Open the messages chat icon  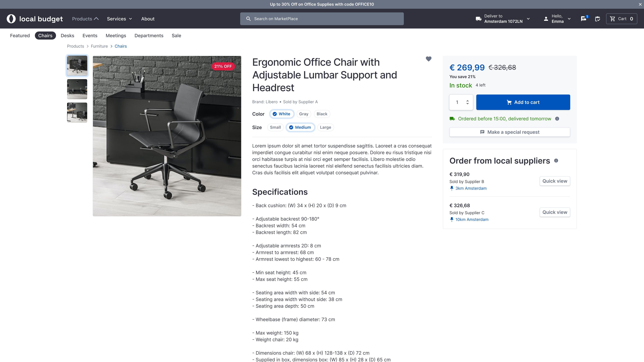(x=583, y=19)
